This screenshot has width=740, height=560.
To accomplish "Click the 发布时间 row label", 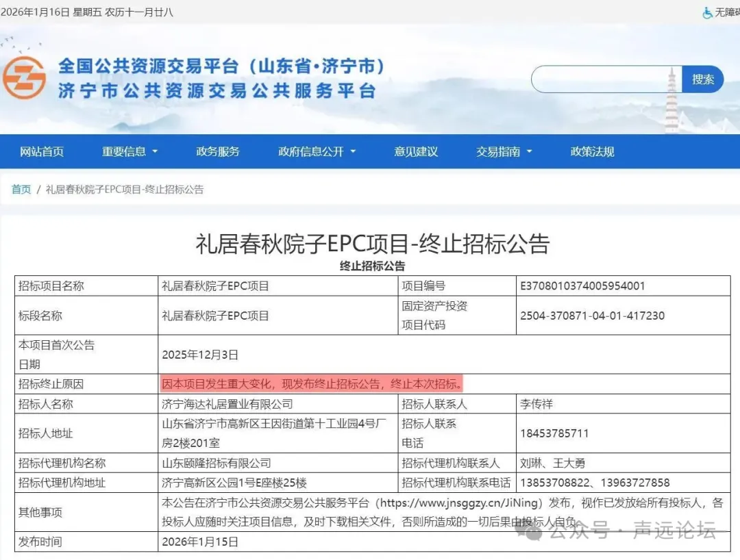I will pos(40,542).
